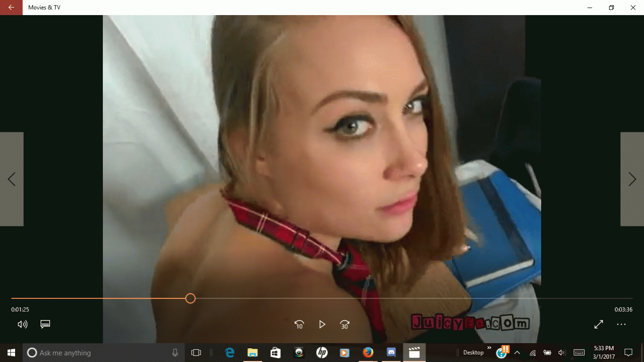Image resolution: width=644 pixels, height=362 pixels.
Task: Launch Microsoft Edge from the taskbar
Action: click(230, 353)
